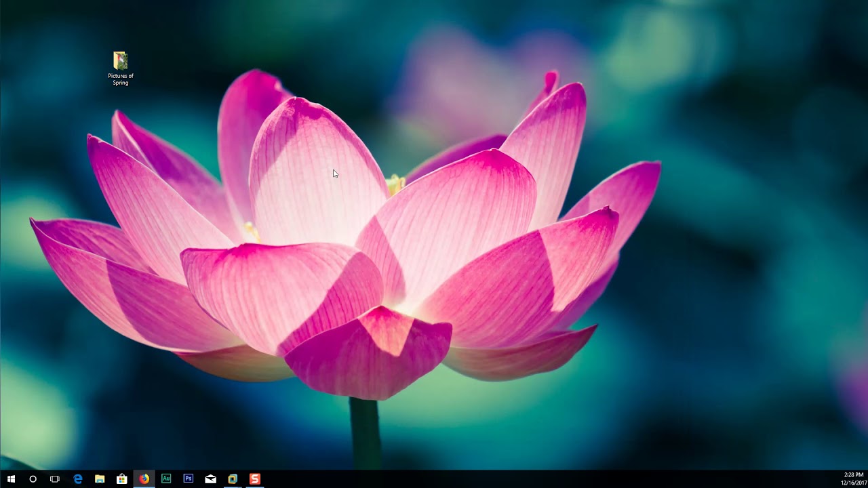Open the Windows Start menu
This screenshot has height=488, width=868.
click(x=11, y=479)
